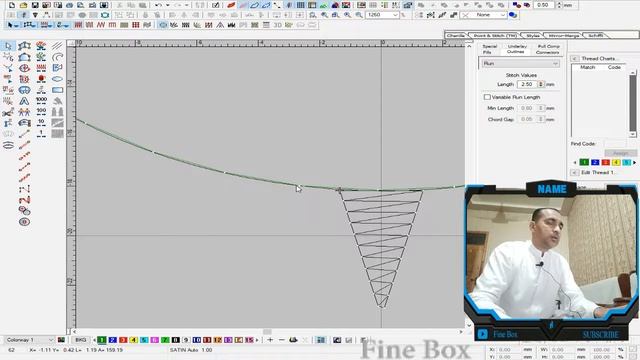Switch to the Chenille tab
The image size is (640, 360).
tap(456, 36)
